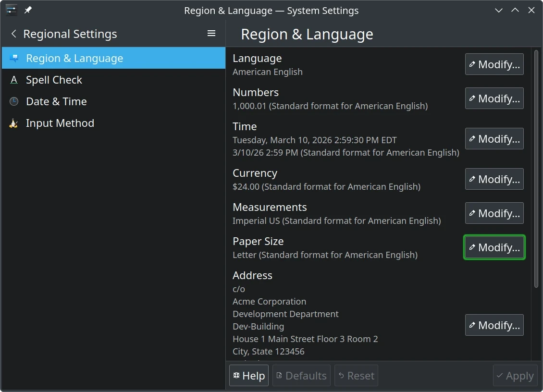The height and width of the screenshot is (392, 543).
Task: Modify the Measurements setting
Action: pos(494,213)
